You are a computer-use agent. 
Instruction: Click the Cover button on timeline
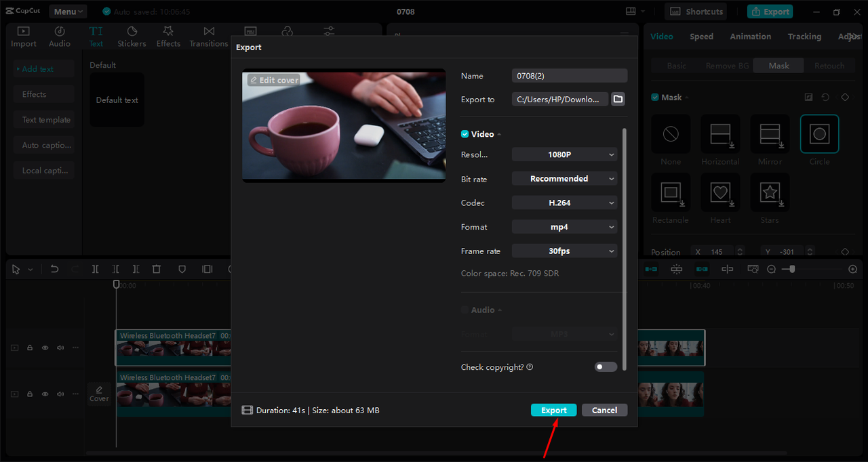click(99, 394)
